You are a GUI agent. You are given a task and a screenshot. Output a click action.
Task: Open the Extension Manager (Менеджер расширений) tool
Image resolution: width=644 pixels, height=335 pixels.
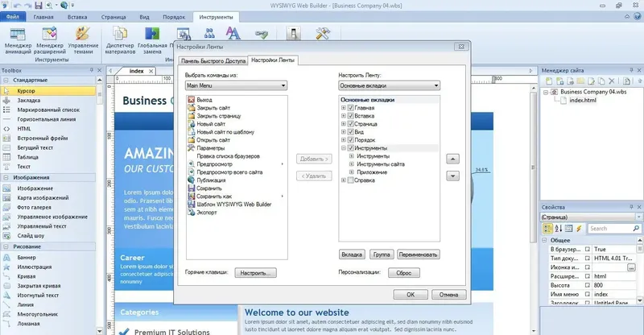[x=50, y=41]
